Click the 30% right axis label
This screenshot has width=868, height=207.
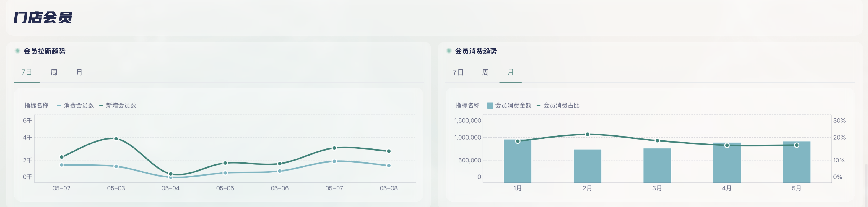point(839,120)
